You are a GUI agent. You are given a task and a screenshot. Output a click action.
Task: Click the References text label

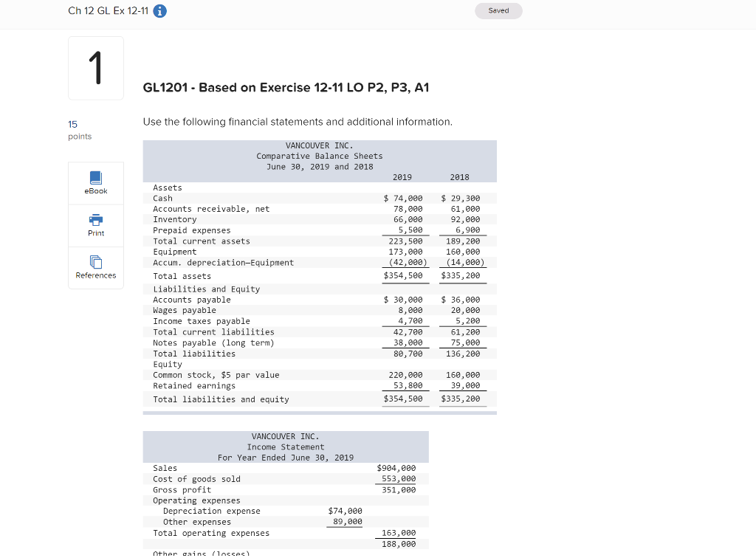[x=95, y=275]
